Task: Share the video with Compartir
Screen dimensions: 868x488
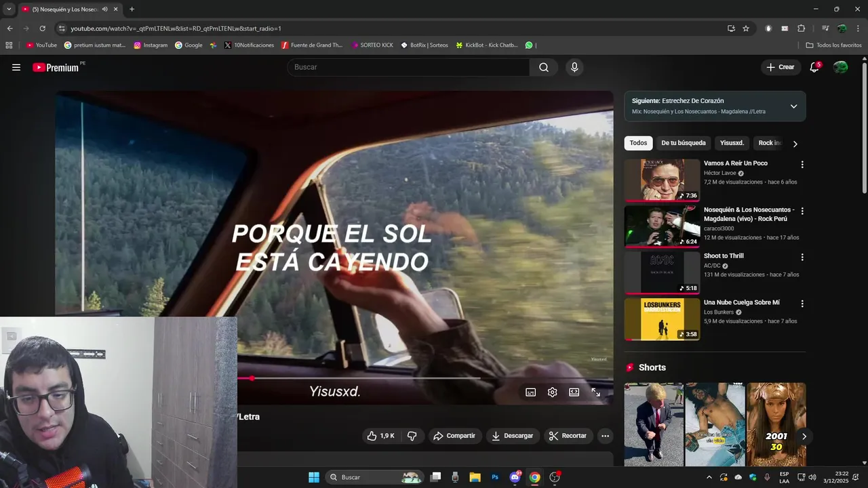Action: tap(454, 436)
